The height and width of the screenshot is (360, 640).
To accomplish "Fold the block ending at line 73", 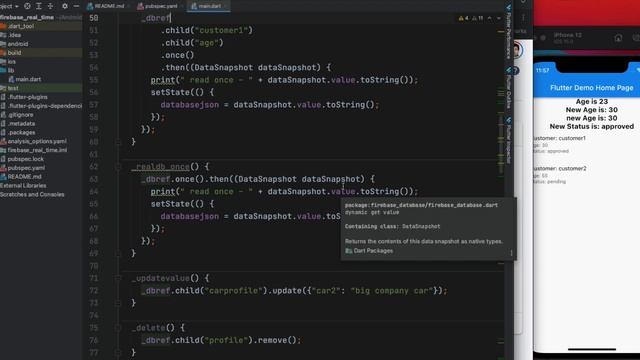I will (118, 303).
